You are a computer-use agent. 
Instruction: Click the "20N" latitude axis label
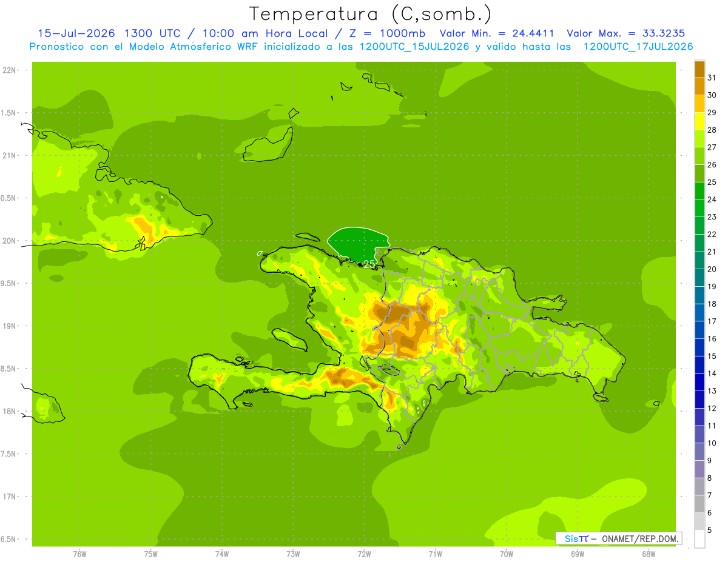pyautogui.click(x=10, y=241)
